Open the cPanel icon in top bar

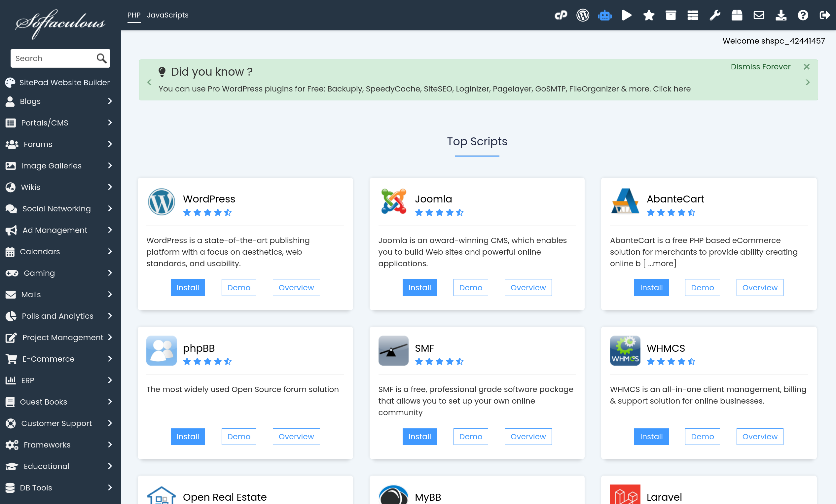click(561, 15)
